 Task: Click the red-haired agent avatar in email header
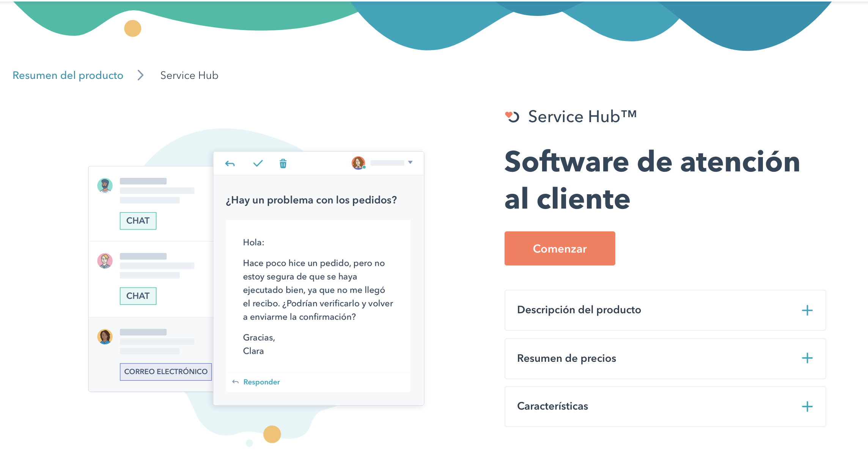358,163
